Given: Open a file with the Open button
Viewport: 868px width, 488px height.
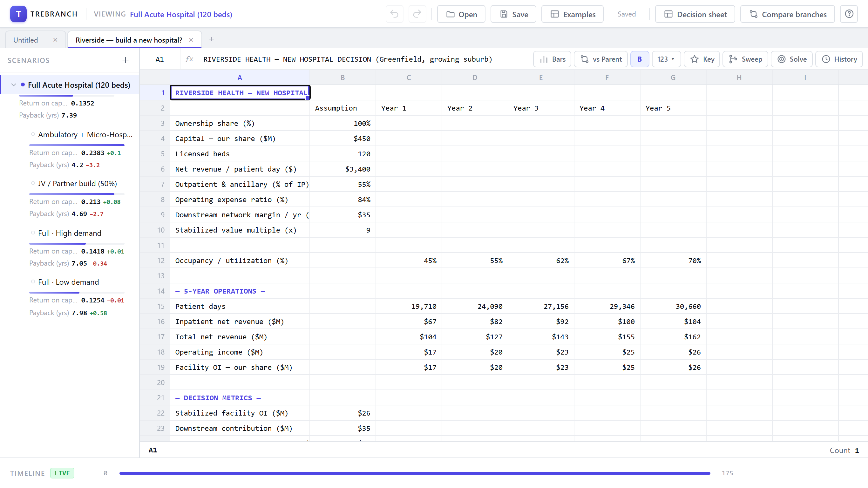Looking at the screenshot, I should [461, 14].
